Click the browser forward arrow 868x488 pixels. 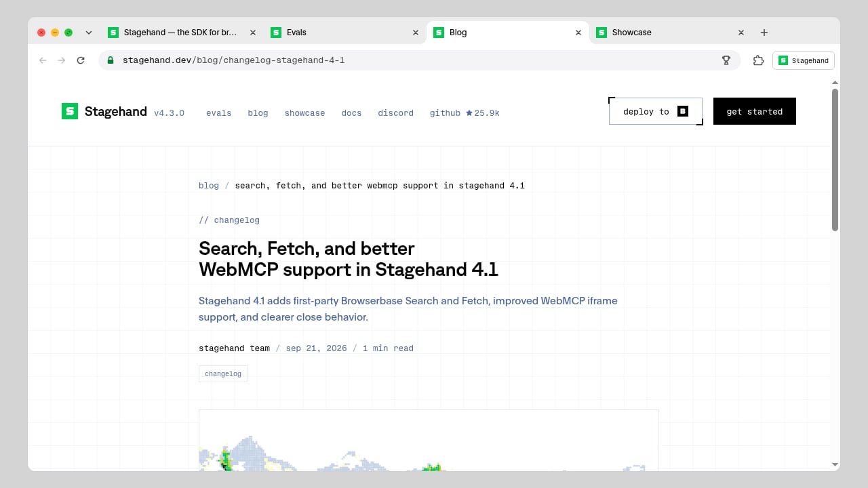(x=62, y=60)
